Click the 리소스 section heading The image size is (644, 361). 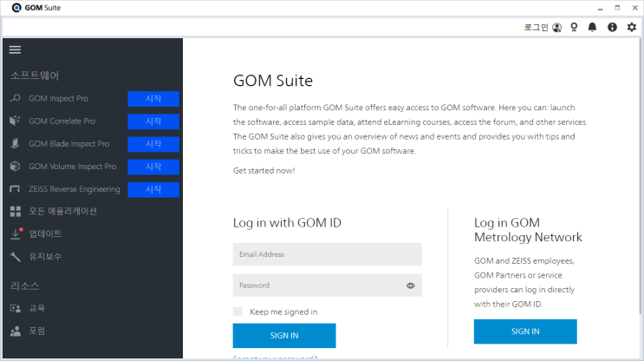24,286
